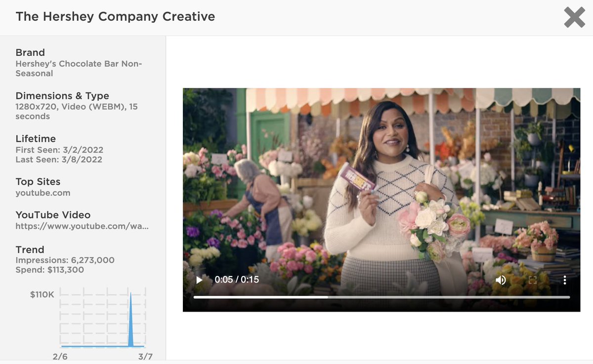
Task: Click the Brand heading
Action: (x=30, y=52)
